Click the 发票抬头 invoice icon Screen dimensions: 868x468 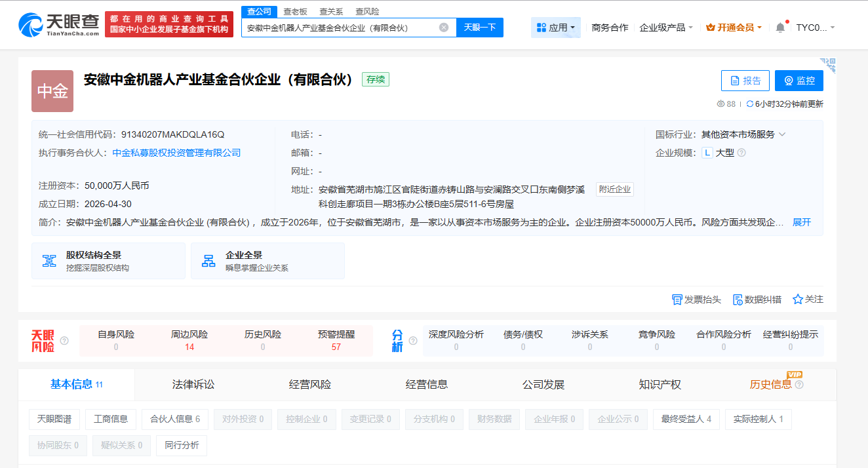tap(677, 300)
